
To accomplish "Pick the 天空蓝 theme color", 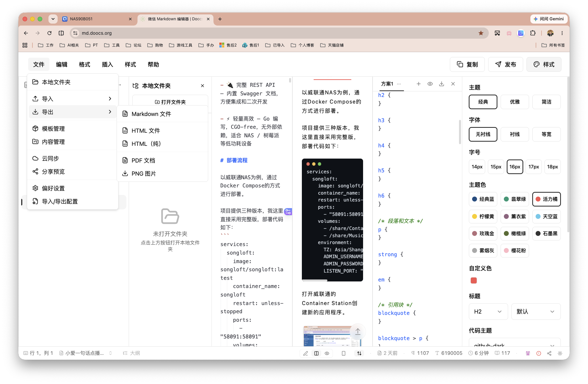I will point(546,217).
